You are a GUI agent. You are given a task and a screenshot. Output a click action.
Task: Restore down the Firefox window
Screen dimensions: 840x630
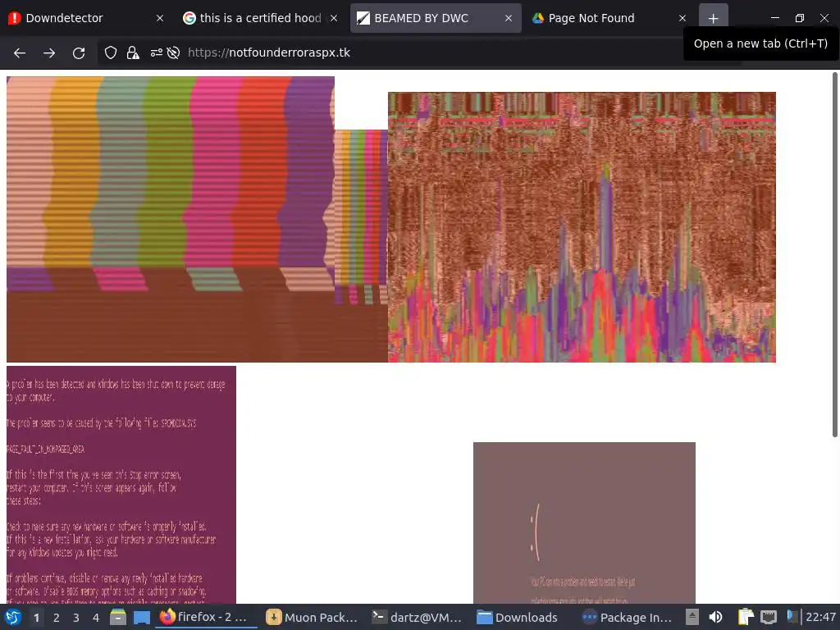(799, 18)
